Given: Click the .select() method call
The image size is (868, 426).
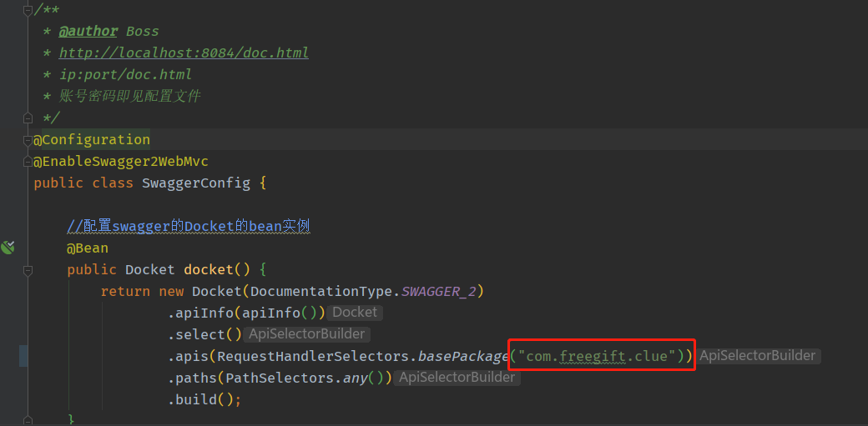Looking at the screenshot, I should tap(204, 334).
